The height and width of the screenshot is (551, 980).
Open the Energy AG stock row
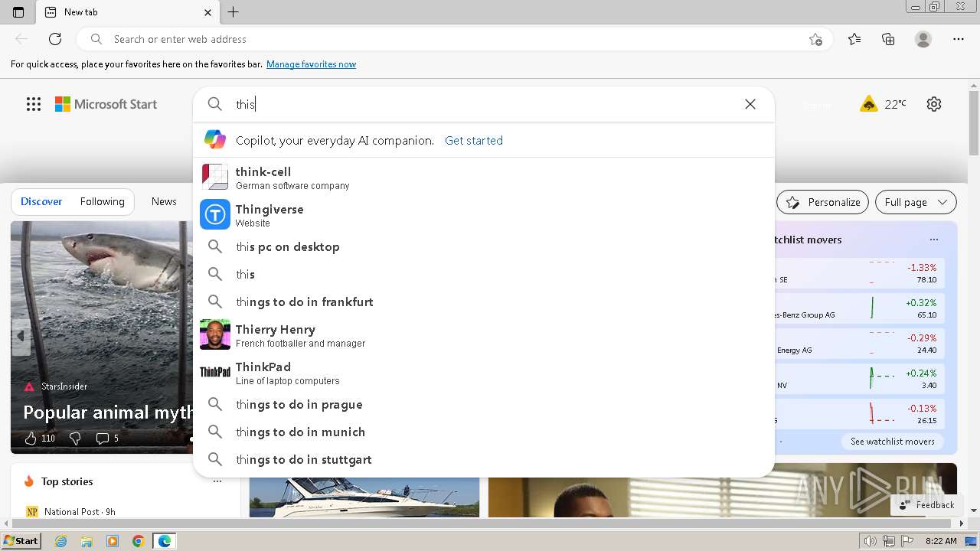click(859, 344)
